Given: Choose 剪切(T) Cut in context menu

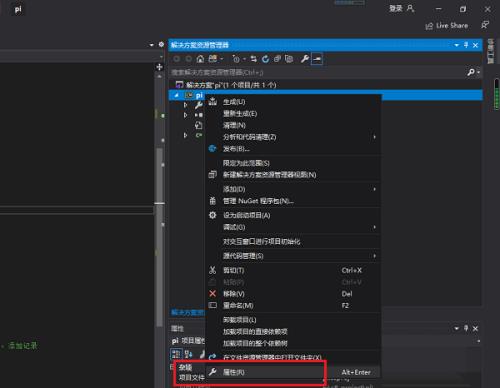Looking at the screenshot, I should (293, 270).
